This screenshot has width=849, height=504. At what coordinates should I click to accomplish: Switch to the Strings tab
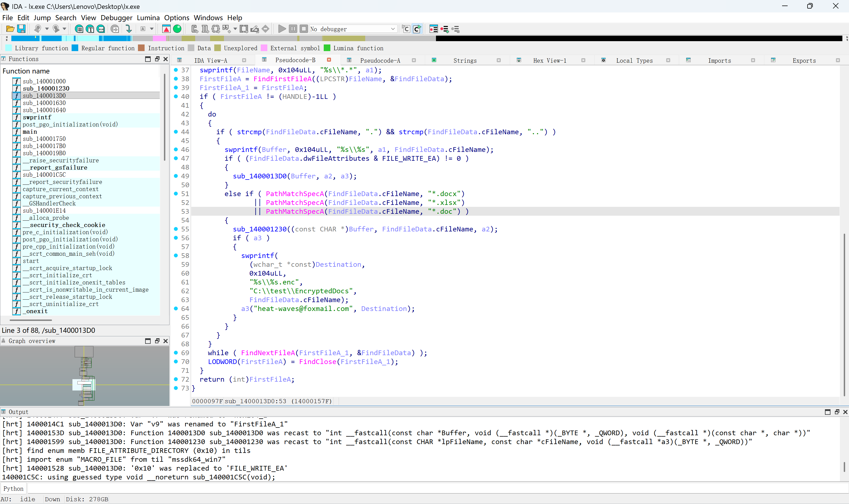coord(465,60)
